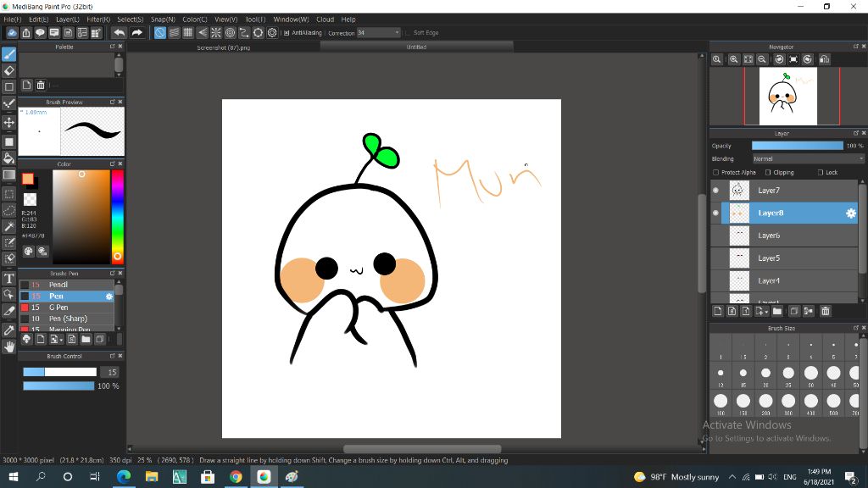The height and width of the screenshot is (488, 868).
Task: Open the Correction value dropdown
Action: coord(378,33)
